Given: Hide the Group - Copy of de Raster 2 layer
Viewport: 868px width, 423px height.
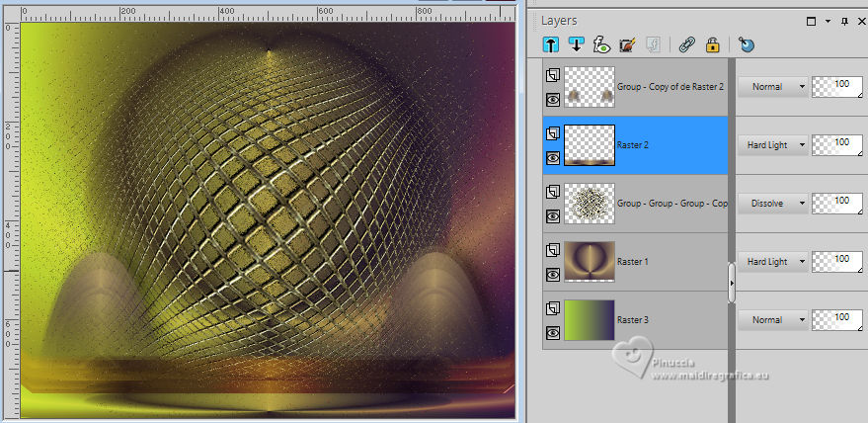Looking at the screenshot, I should (552, 100).
